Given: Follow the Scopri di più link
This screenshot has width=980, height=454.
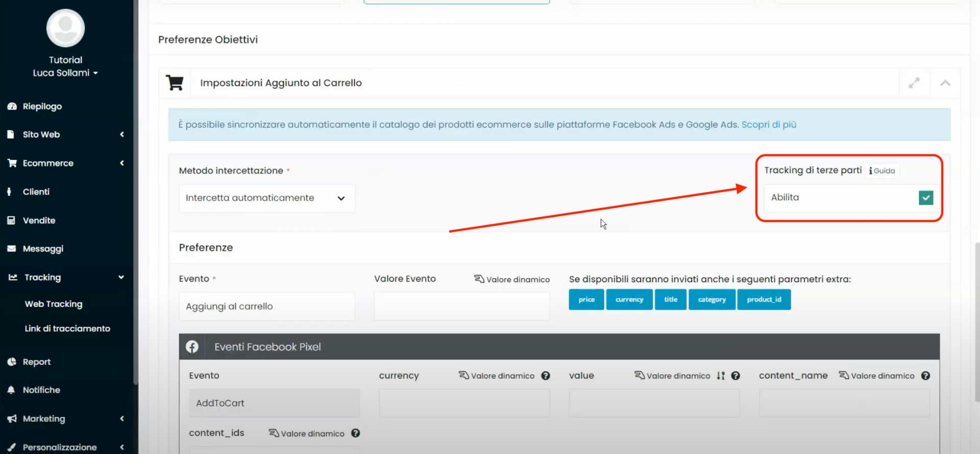Looking at the screenshot, I should (x=769, y=125).
